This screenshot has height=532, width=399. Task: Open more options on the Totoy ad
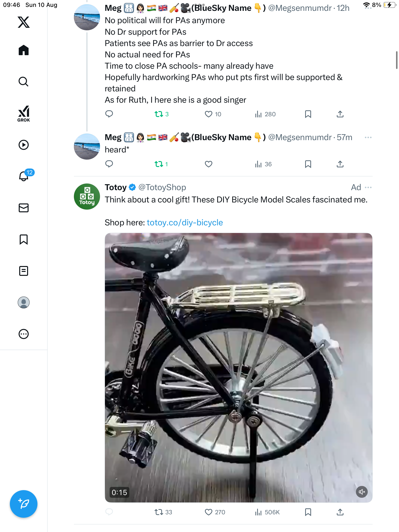[x=368, y=187]
